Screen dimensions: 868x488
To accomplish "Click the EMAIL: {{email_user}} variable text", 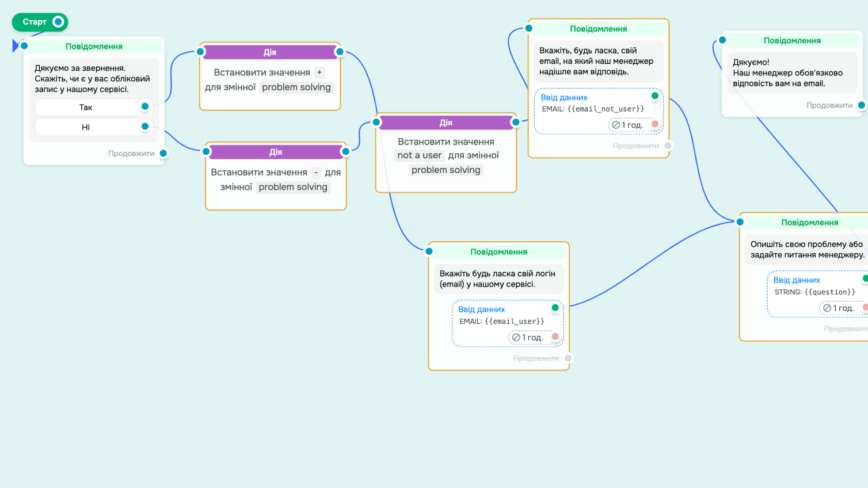I will (x=502, y=321).
